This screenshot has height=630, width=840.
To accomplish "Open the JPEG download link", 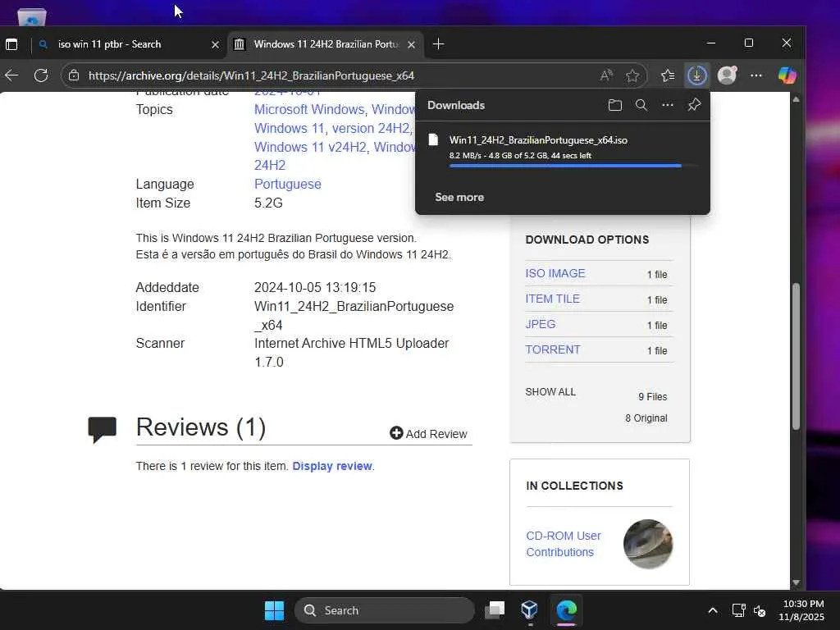I will (540, 324).
